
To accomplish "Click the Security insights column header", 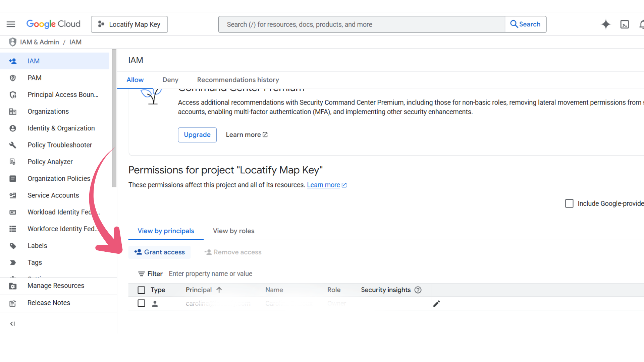I will [386, 290].
